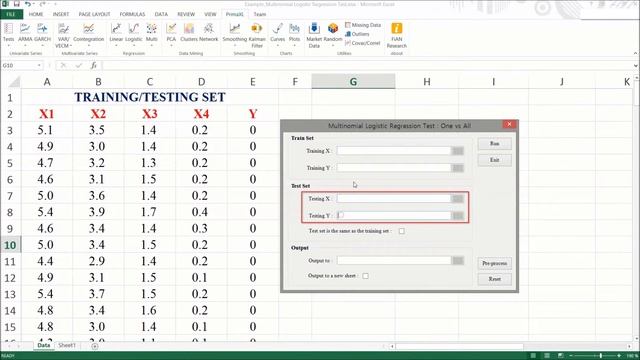Image resolution: width=640 pixels, height=360 pixels.
Task: Open the Outliers utility
Action: pyautogui.click(x=357, y=34)
